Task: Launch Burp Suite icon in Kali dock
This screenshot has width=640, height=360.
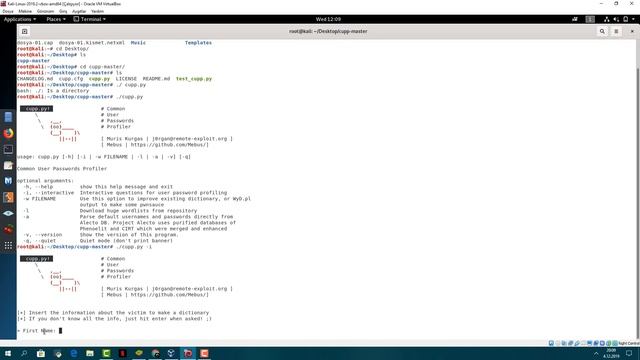Action: (x=8, y=197)
